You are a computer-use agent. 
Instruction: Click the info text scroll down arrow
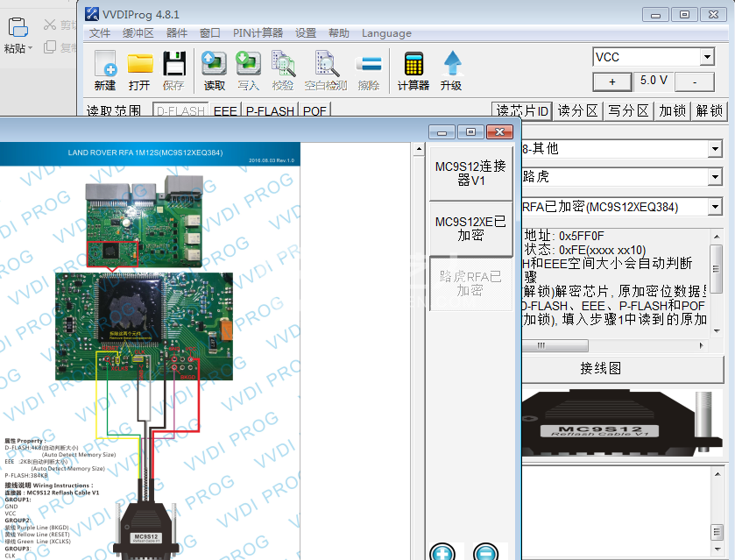pyautogui.click(x=717, y=330)
